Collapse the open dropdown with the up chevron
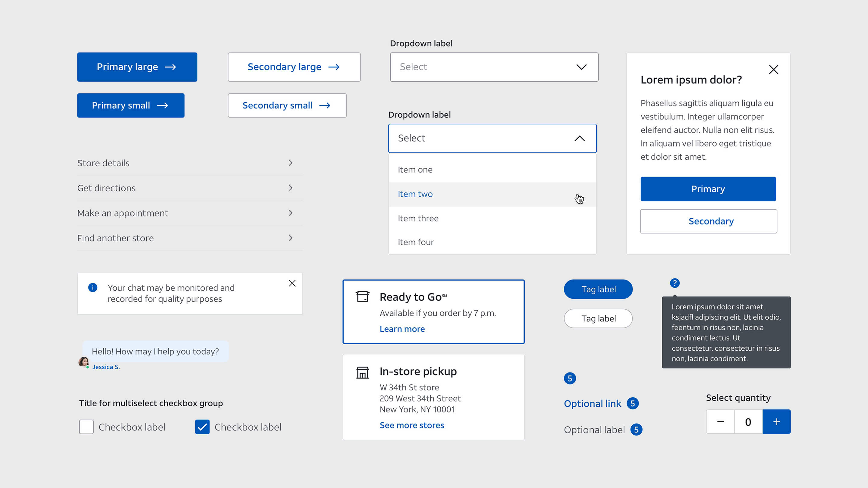The width and height of the screenshot is (868, 488). coord(580,139)
